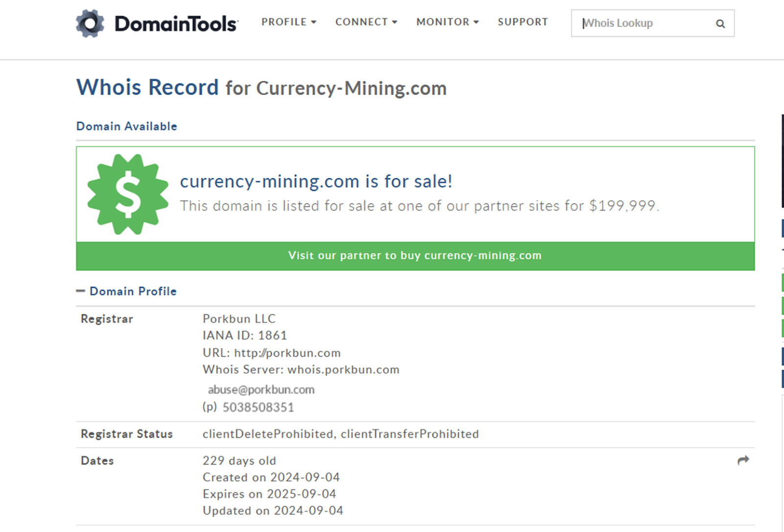Click the $199,999 sale price text
This screenshot has width=784, height=532.
pos(622,206)
